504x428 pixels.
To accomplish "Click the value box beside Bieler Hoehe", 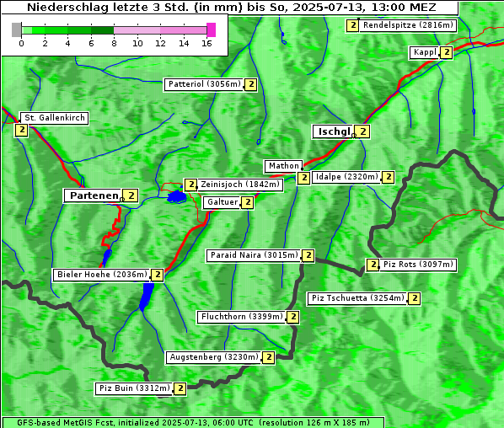I will (x=157, y=276).
